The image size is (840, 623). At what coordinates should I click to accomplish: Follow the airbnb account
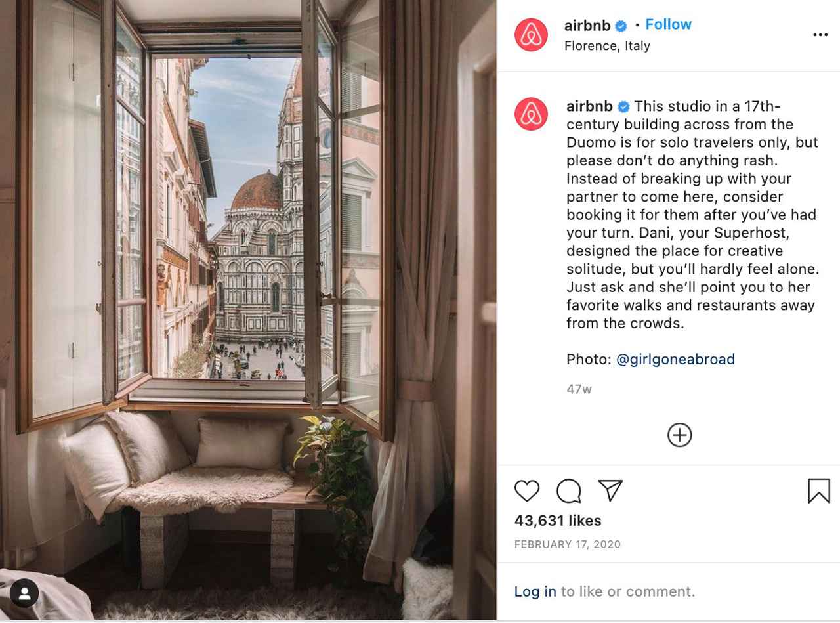coord(668,24)
